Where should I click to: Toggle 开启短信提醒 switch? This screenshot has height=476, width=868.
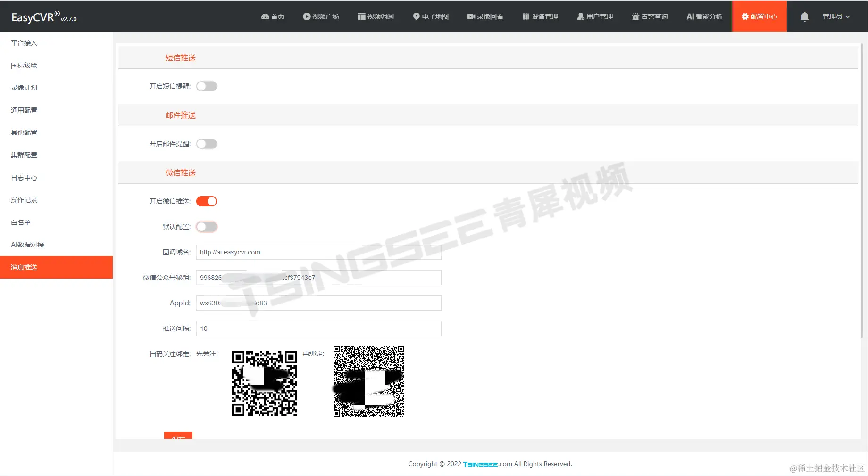coord(207,86)
